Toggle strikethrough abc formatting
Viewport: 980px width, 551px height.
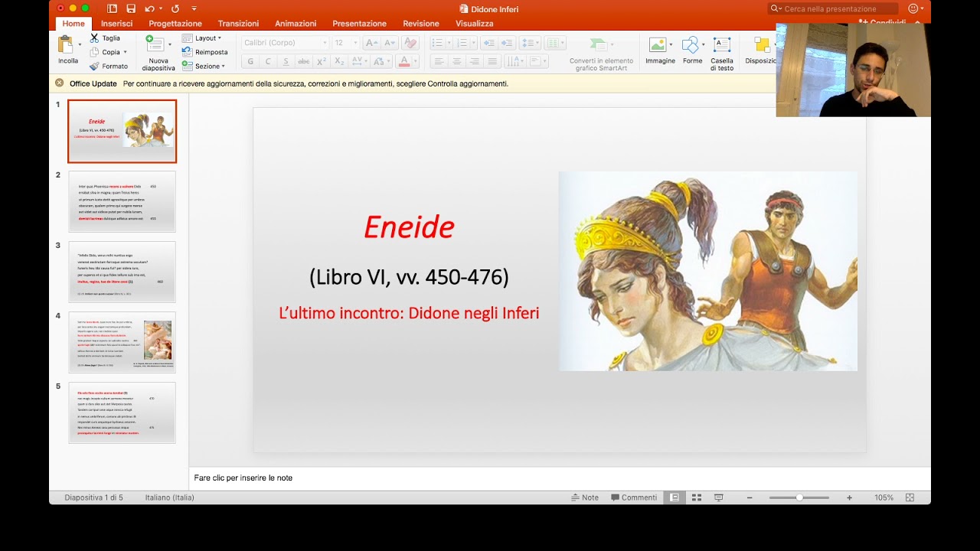303,61
